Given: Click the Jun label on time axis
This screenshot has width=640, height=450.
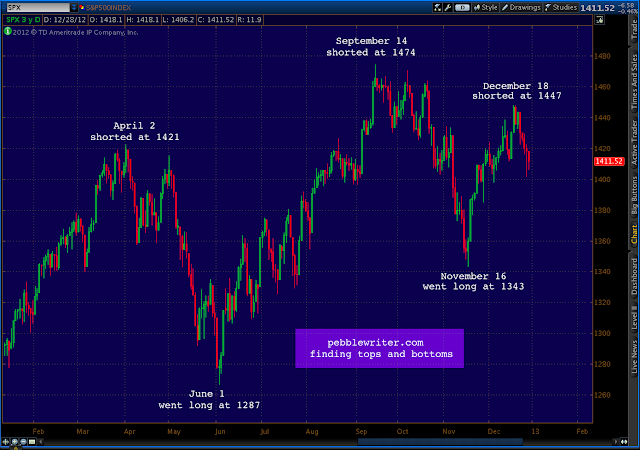Looking at the screenshot, I should coord(220,431).
